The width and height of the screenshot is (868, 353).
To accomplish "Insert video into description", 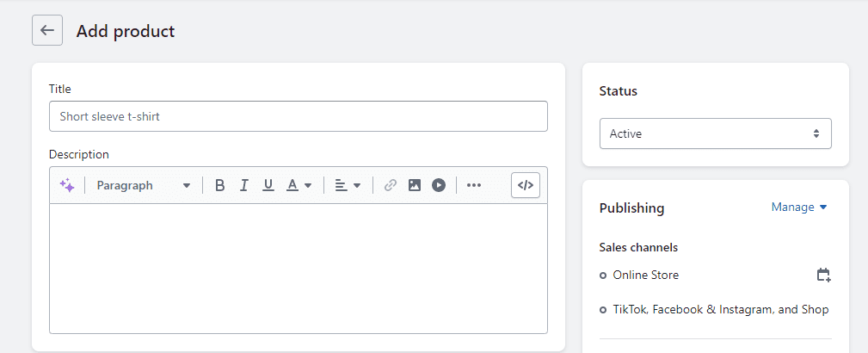I will click(x=439, y=185).
